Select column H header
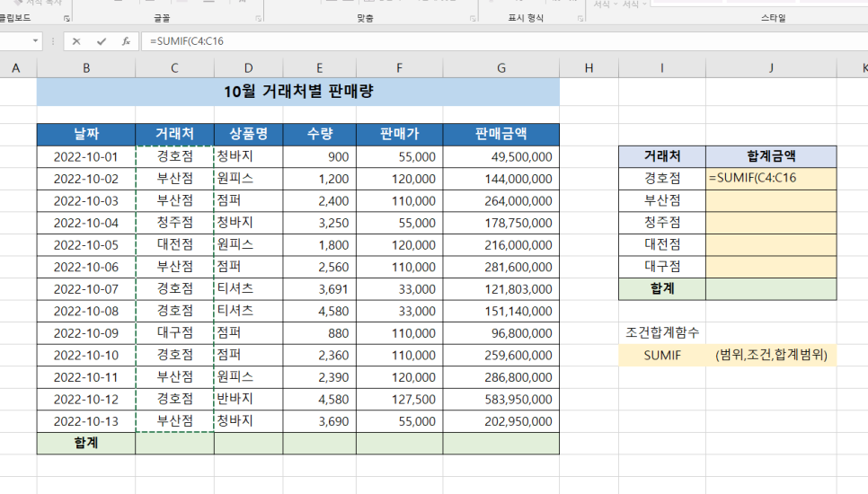 point(589,68)
